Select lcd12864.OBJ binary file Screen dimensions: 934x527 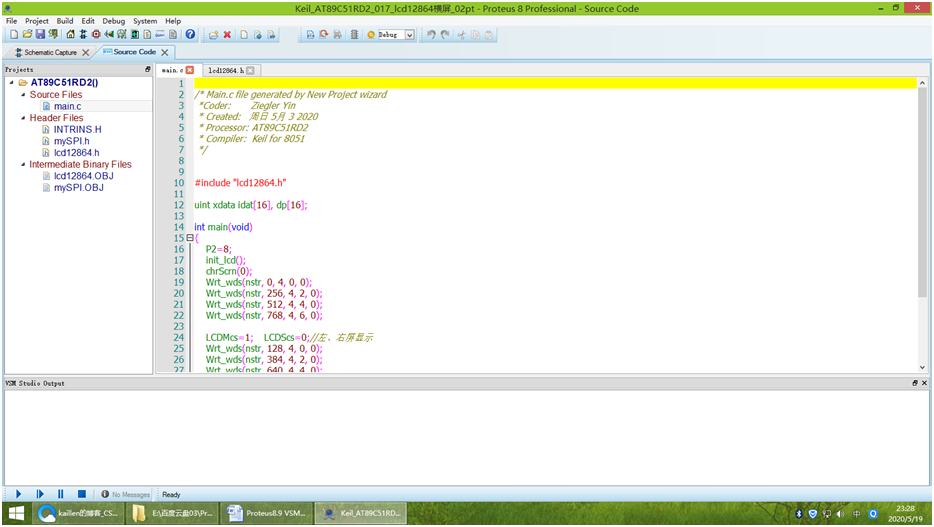point(83,176)
